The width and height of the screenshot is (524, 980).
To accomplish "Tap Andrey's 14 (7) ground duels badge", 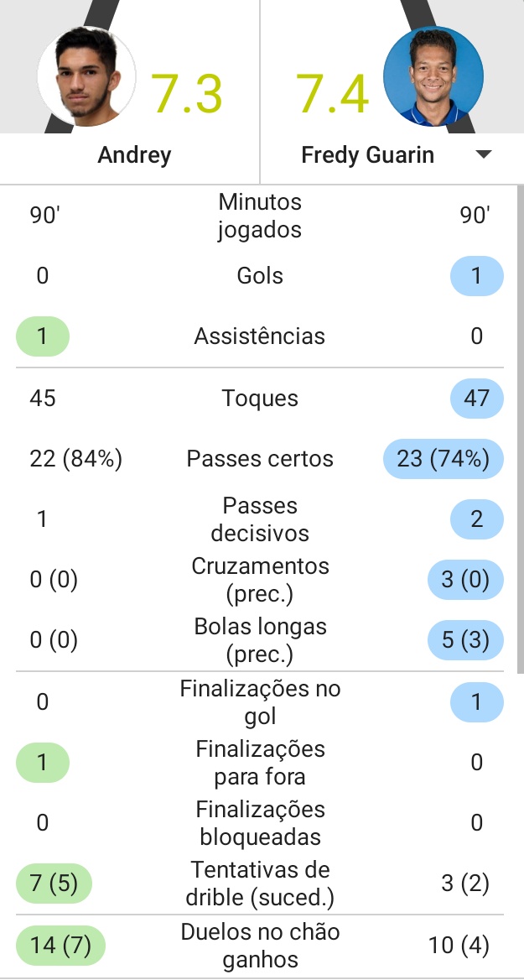I will (x=61, y=946).
